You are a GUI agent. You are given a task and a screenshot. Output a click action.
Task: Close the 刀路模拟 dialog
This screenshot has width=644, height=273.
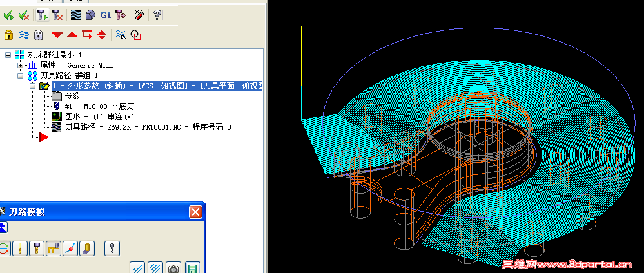point(195,212)
